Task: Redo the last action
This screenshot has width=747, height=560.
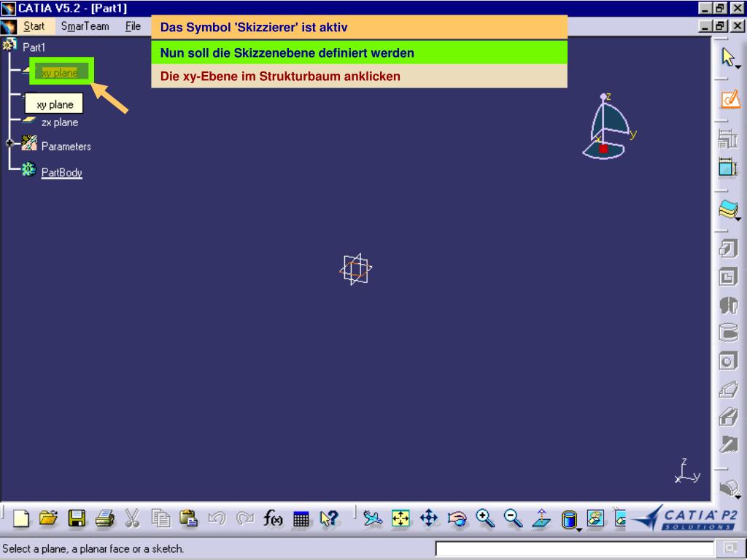Action: click(245, 518)
